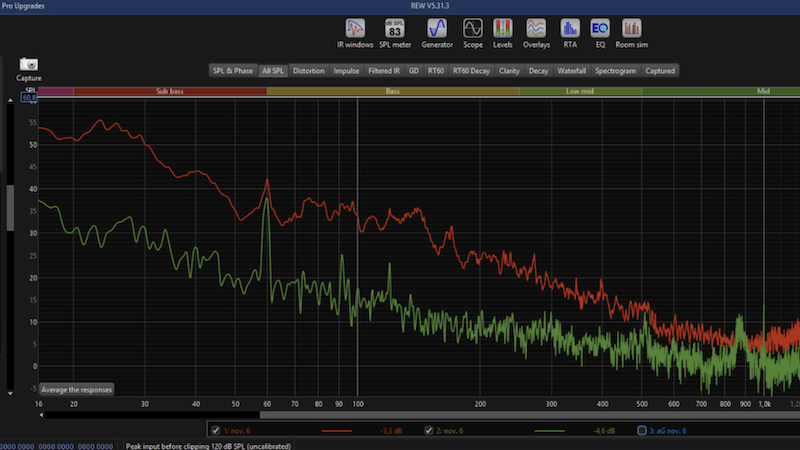Enable the '3: aG nov. 6' trace checkbox
This screenshot has height=450, width=800.
tap(641, 430)
